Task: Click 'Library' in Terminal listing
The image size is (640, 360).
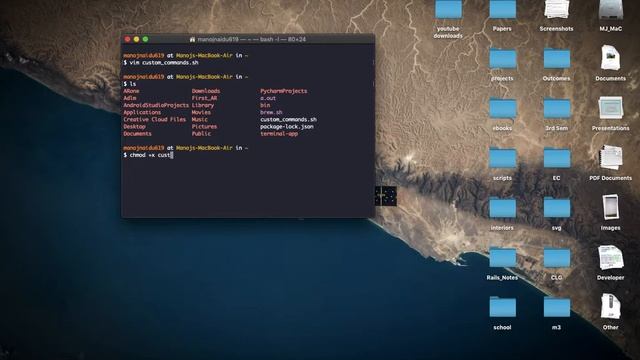Action: 203,105
